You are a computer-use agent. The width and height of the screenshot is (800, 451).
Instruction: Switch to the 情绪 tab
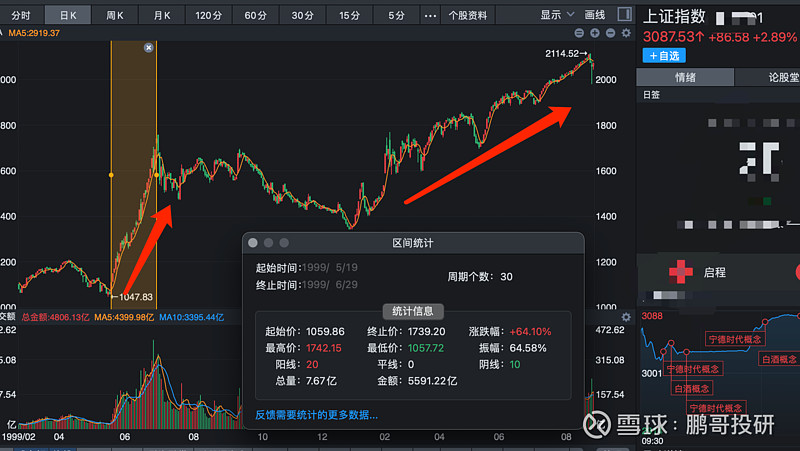[685, 78]
